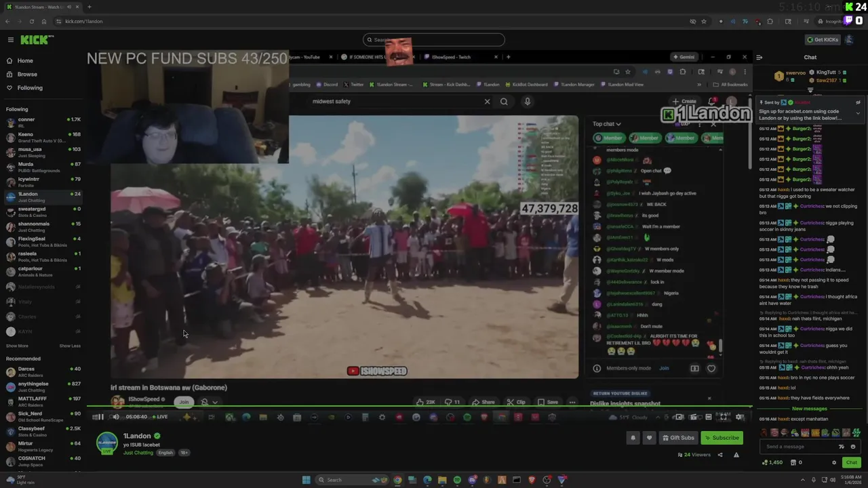Click Clip under the streamed YouTube video

pyautogui.click(x=516, y=402)
